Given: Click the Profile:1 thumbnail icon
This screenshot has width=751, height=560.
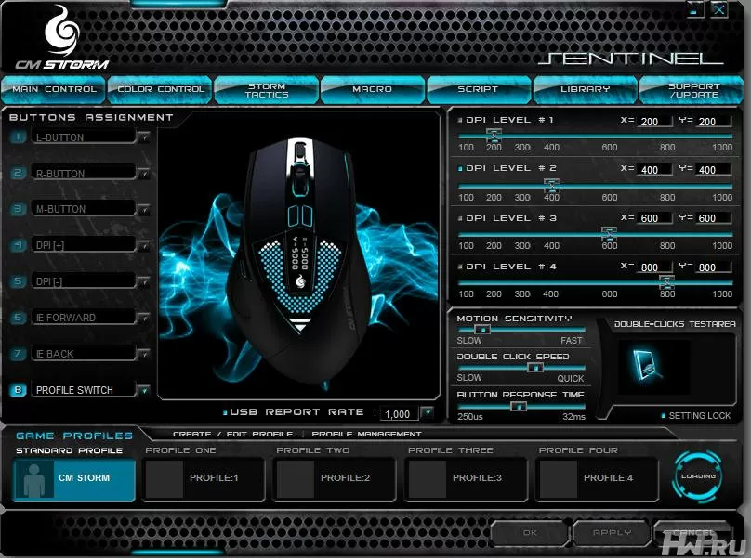Looking at the screenshot, I should (164, 478).
